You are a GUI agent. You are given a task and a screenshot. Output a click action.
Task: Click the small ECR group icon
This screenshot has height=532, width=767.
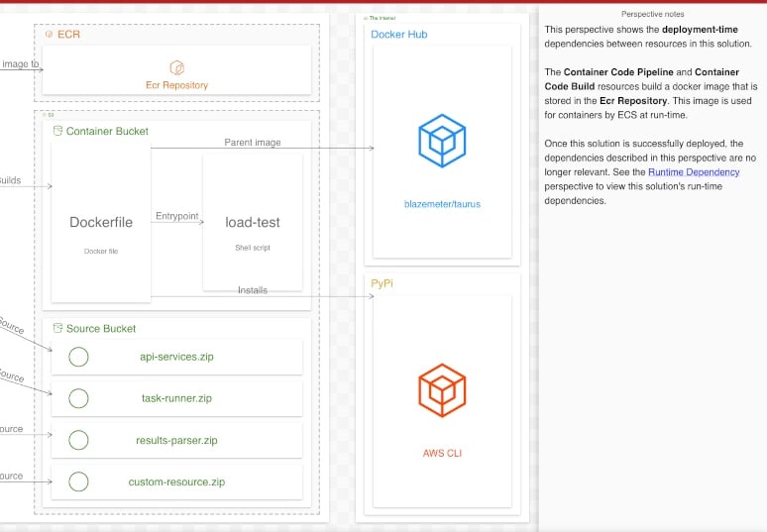tap(49, 34)
